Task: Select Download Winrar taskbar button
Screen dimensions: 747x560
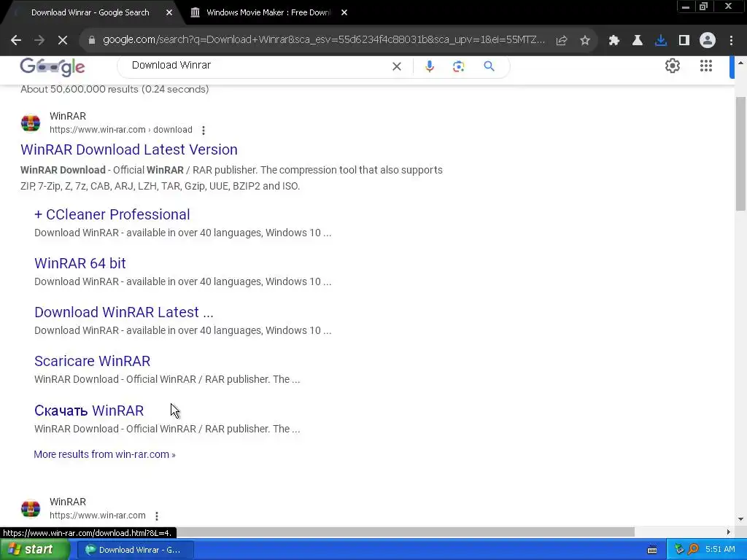Action: click(134, 550)
